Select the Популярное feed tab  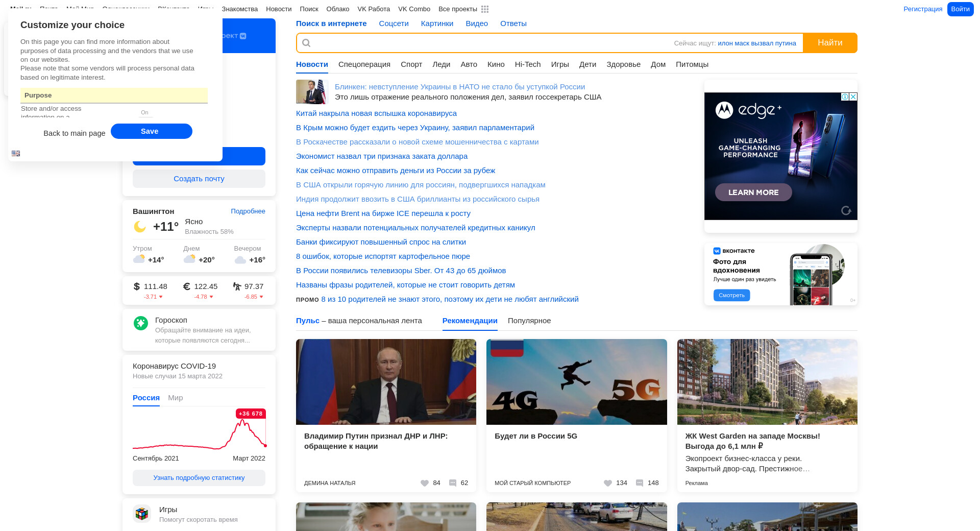click(529, 321)
